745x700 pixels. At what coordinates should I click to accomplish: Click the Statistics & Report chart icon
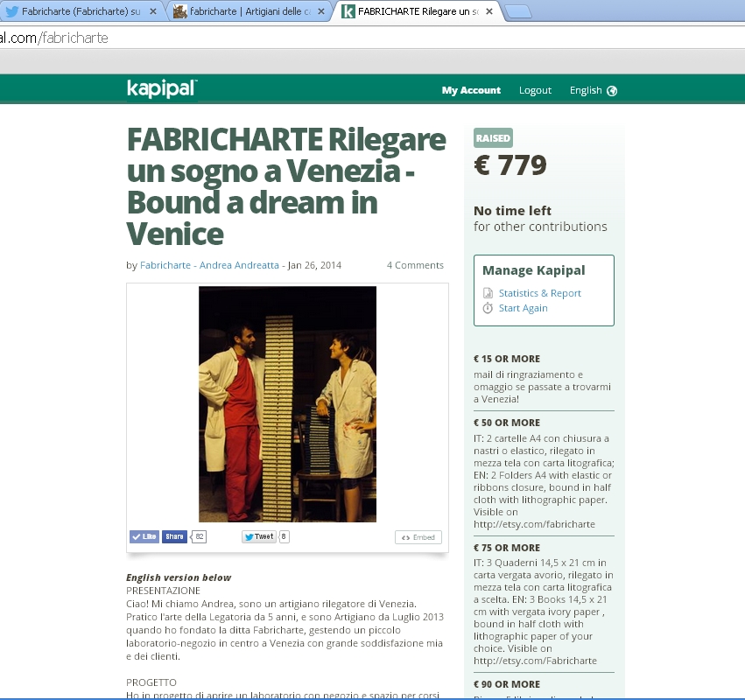point(488,293)
